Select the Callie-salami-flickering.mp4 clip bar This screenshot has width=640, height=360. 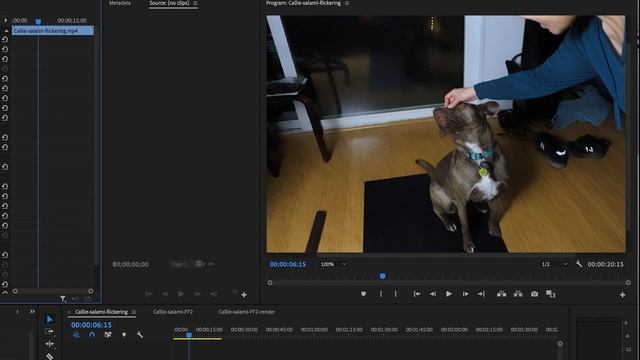[53, 31]
